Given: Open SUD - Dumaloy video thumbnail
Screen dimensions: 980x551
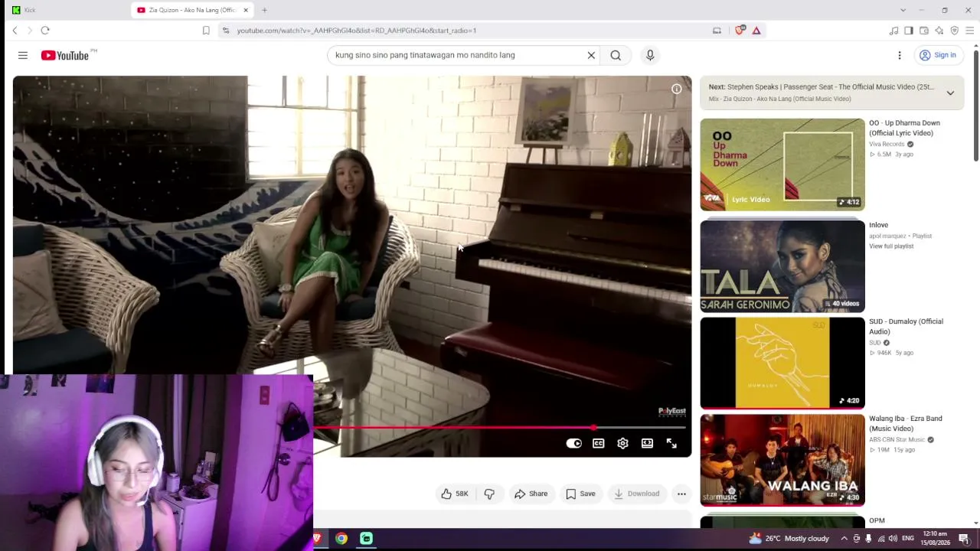Looking at the screenshot, I should (782, 364).
